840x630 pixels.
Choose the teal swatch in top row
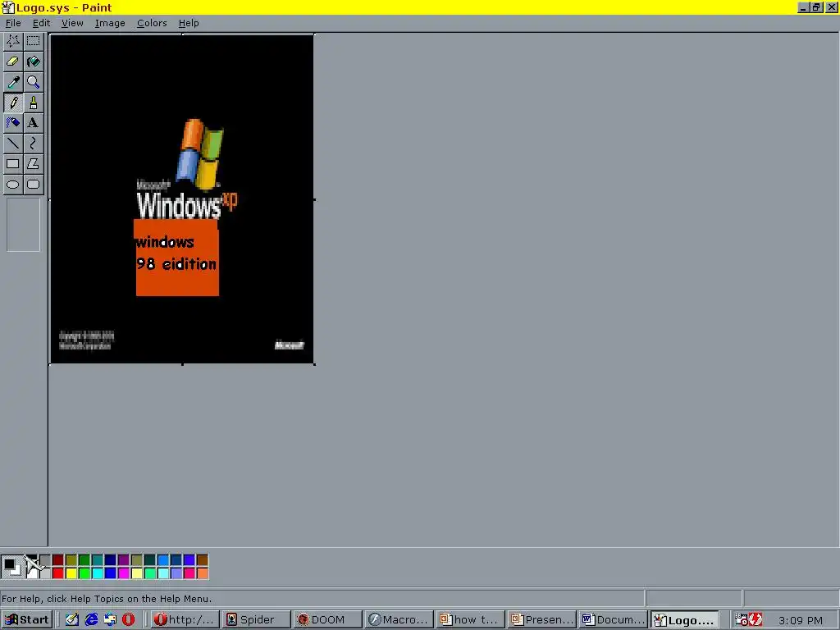pos(98,560)
